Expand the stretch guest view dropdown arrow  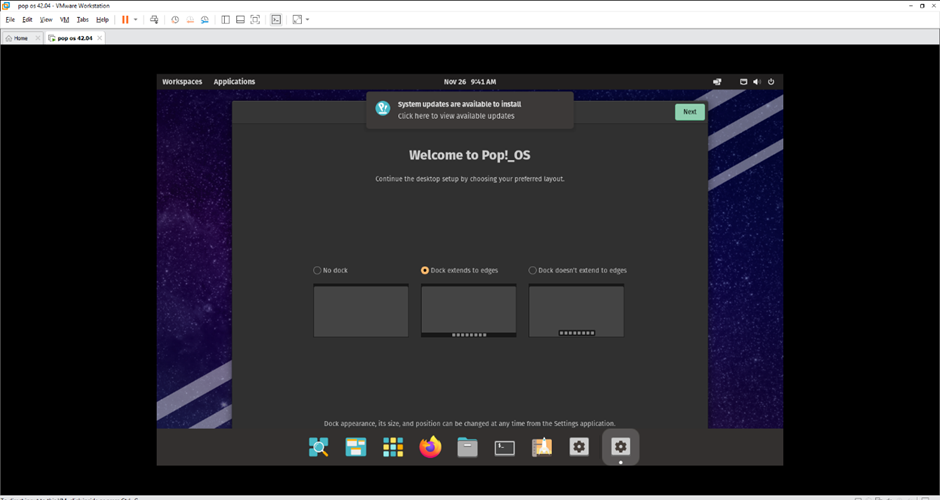[307, 19]
